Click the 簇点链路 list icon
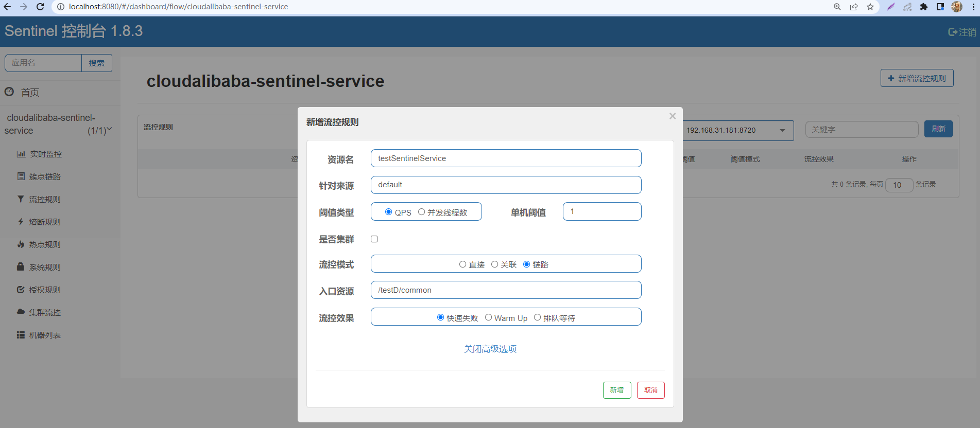This screenshot has height=428, width=980. (21, 176)
